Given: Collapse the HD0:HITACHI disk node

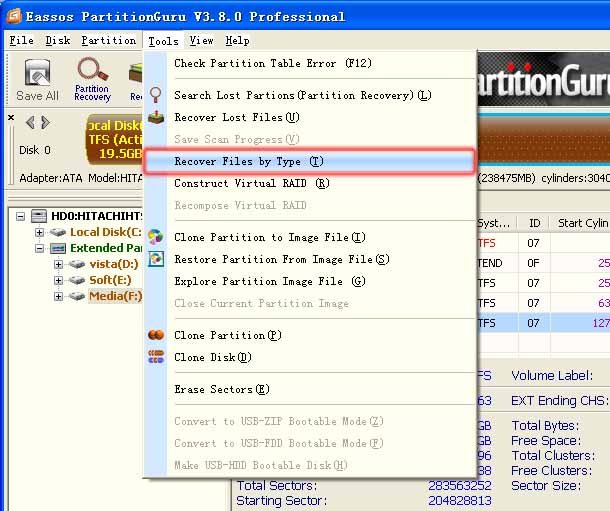Looking at the screenshot, I should click(20, 216).
